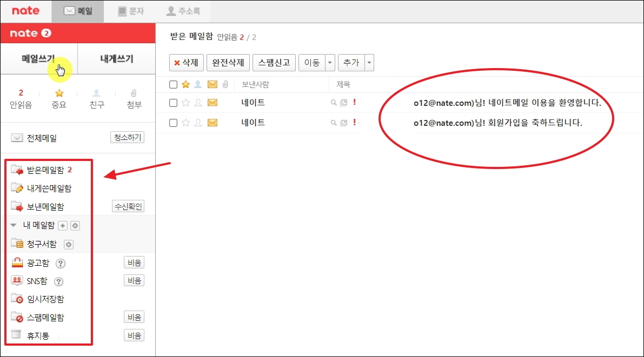Show help for 광고함

point(61,264)
